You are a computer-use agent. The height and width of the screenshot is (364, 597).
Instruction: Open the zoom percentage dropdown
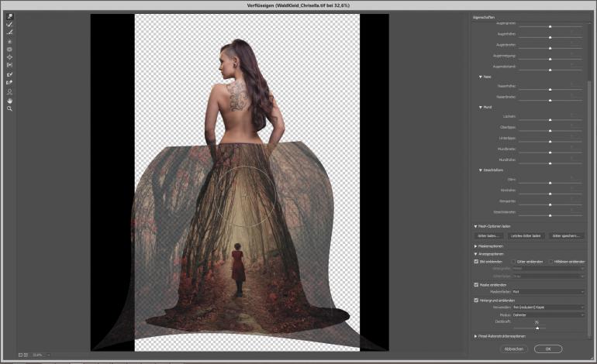coord(49,355)
